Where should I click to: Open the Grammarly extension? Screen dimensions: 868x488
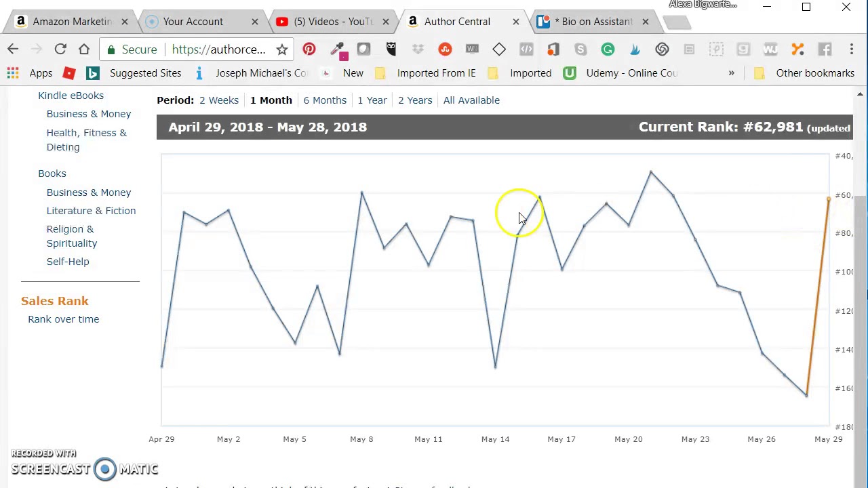[608, 49]
